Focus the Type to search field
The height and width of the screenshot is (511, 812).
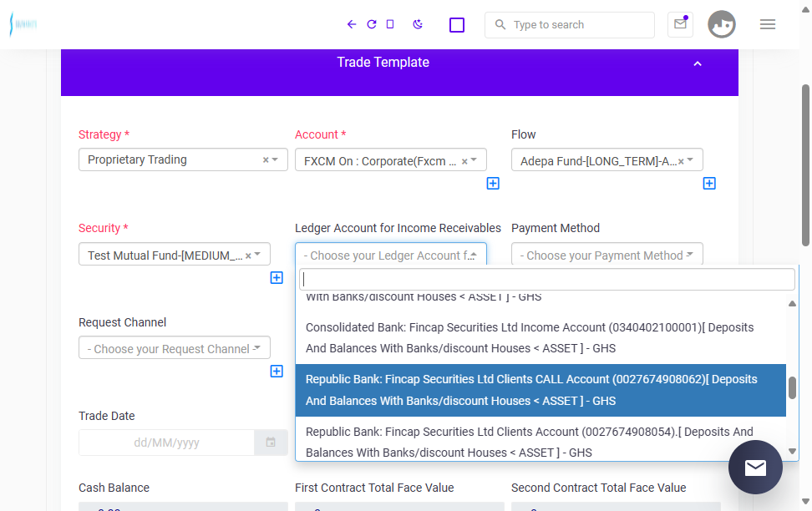tap(570, 25)
